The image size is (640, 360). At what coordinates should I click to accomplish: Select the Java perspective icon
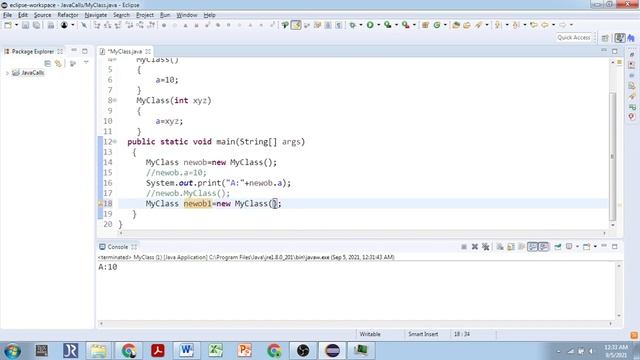[620, 38]
